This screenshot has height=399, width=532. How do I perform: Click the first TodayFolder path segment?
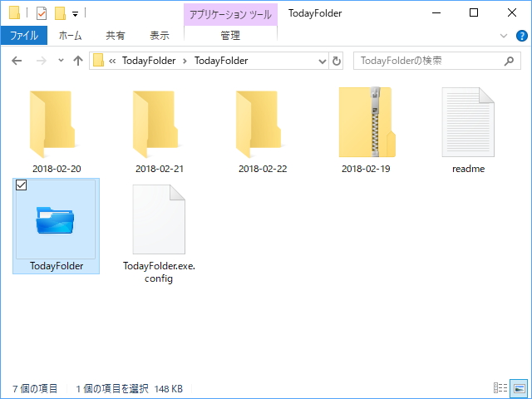click(x=149, y=61)
